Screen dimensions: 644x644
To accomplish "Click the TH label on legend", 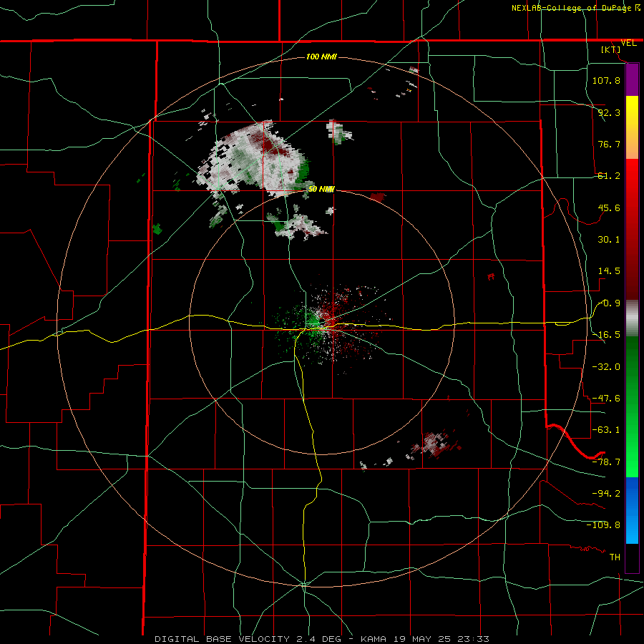I will pyautogui.click(x=615, y=557).
